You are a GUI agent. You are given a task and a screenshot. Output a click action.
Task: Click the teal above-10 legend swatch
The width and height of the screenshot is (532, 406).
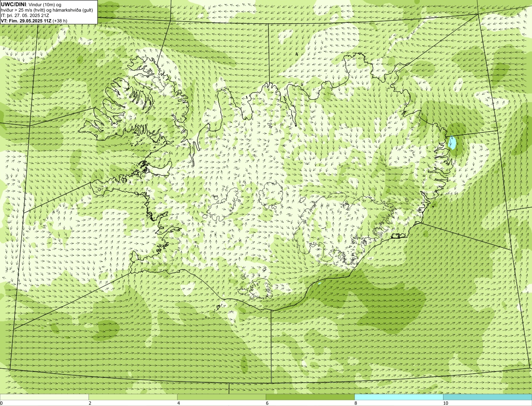488,397
